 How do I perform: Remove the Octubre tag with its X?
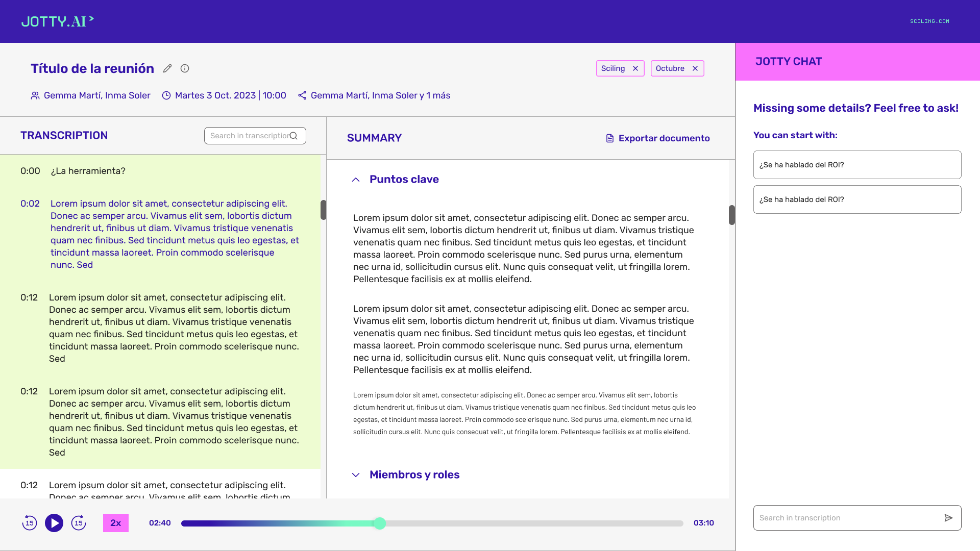(x=695, y=68)
